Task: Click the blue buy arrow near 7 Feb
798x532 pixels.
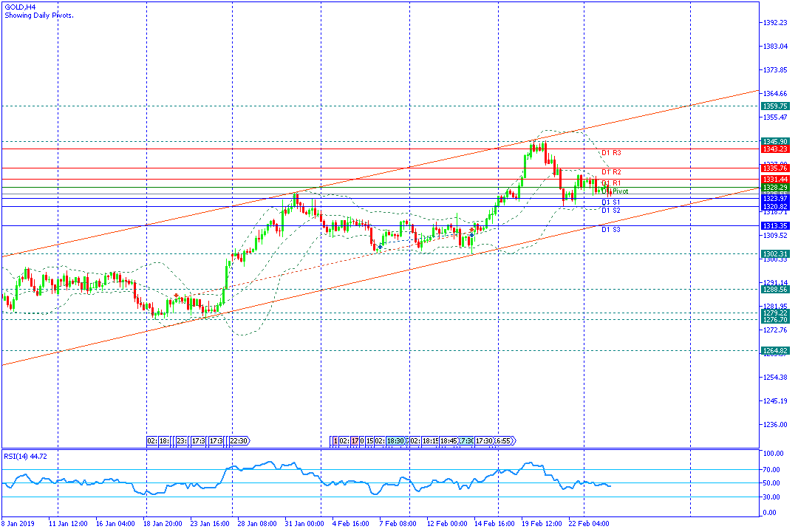Action: point(381,246)
